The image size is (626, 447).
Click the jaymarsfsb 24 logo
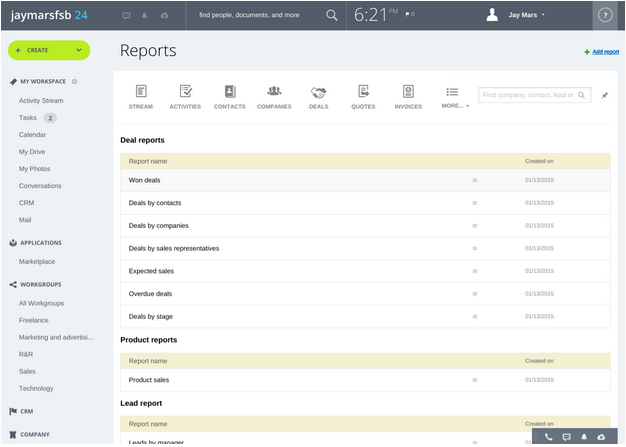click(49, 15)
